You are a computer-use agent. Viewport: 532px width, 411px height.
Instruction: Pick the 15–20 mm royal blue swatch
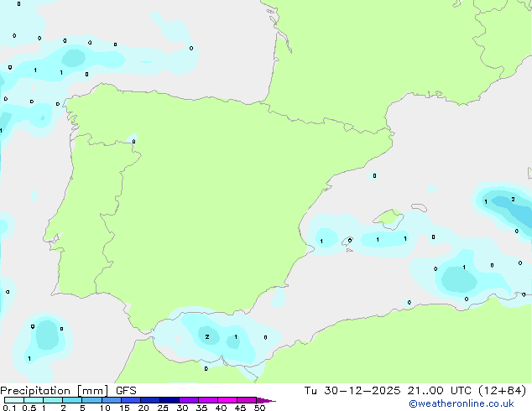[x=131, y=400]
